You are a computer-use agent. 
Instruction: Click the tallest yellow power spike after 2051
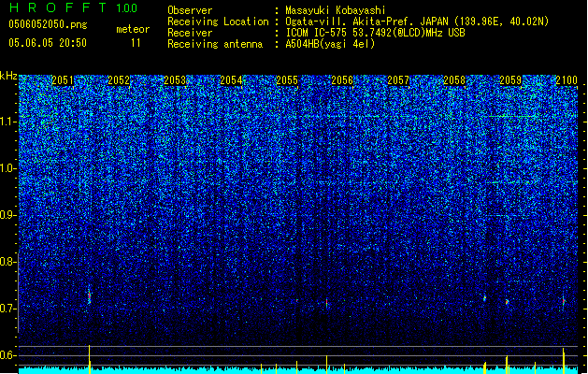[x=89, y=359]
